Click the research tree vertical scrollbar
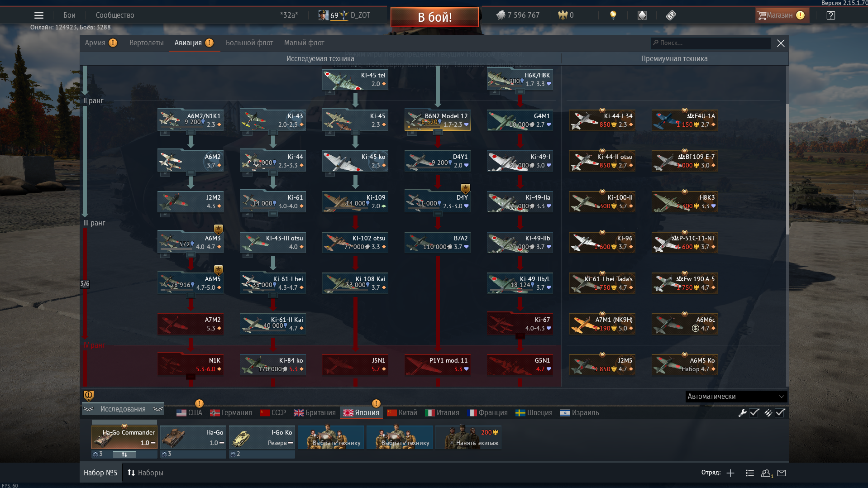 (787, 169)
